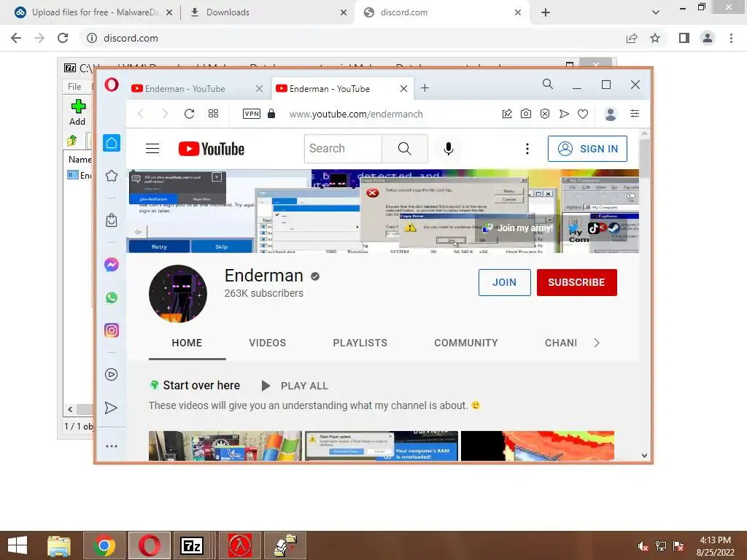The height and width of the screenshot is (560, 747).
Task: Open Opera ad blocker shield icon
Action: coord(545,113)
